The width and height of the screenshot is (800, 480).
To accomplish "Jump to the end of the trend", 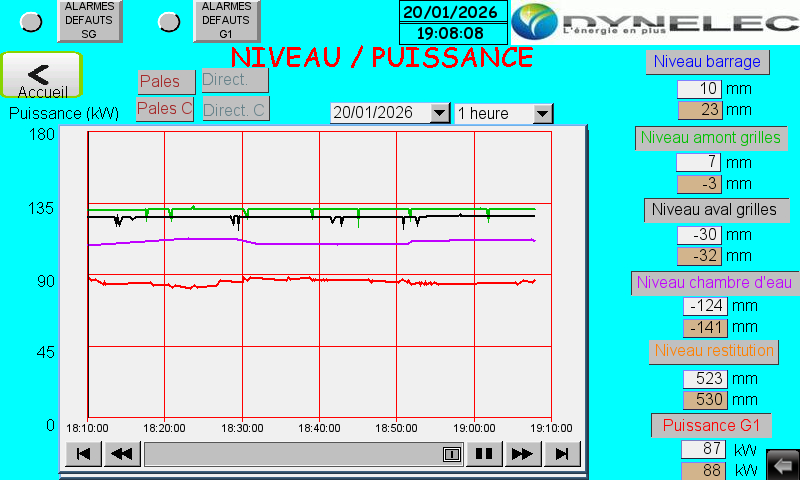I will pos(562,454).
